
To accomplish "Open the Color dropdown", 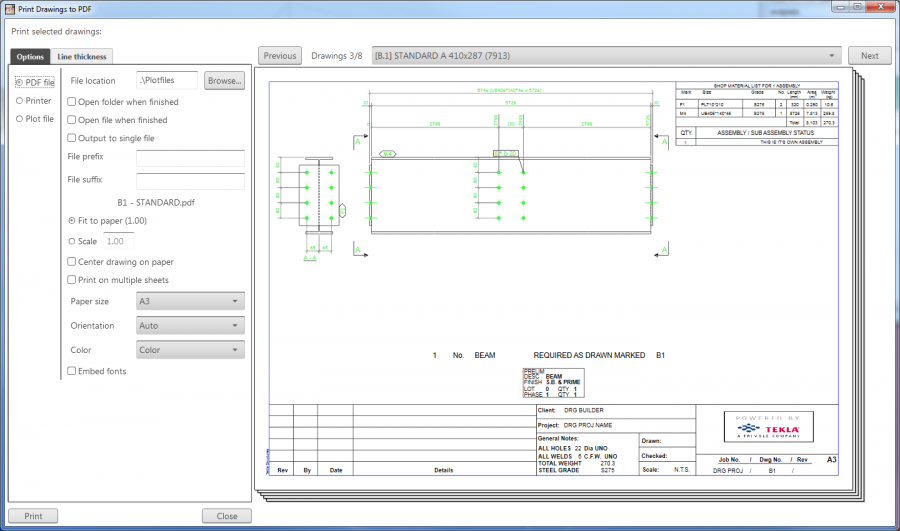I will pos(190,350).
